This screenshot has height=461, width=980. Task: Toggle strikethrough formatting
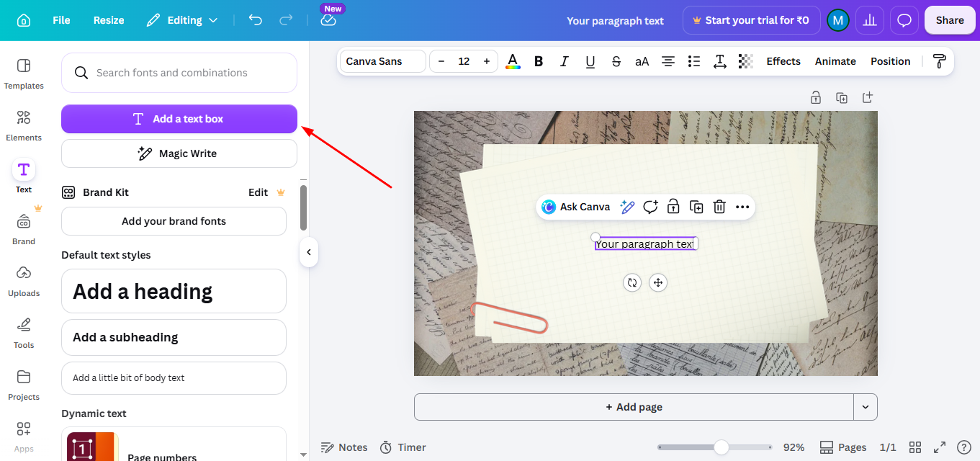(x=616, y=61)
